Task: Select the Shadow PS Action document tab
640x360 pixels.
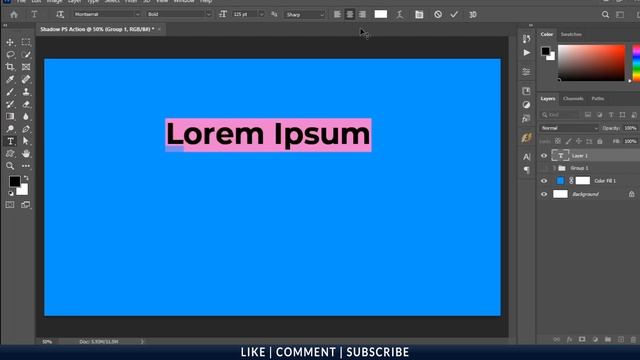Action: (97, 29)
